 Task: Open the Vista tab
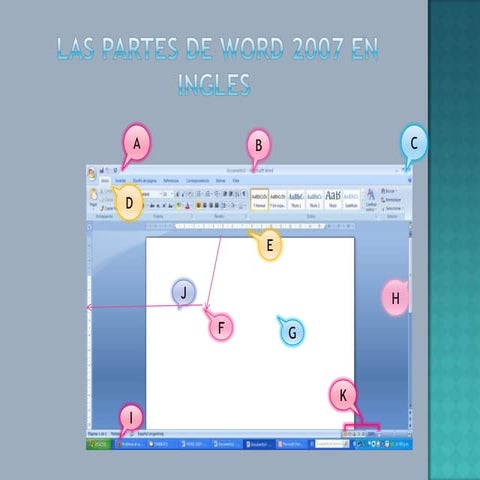point(236,181)
